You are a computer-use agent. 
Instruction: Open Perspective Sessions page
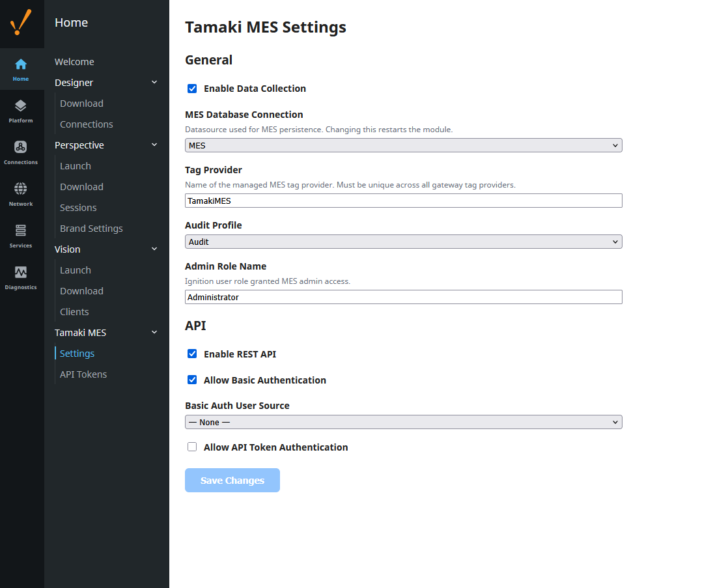[x=78, y=208]
